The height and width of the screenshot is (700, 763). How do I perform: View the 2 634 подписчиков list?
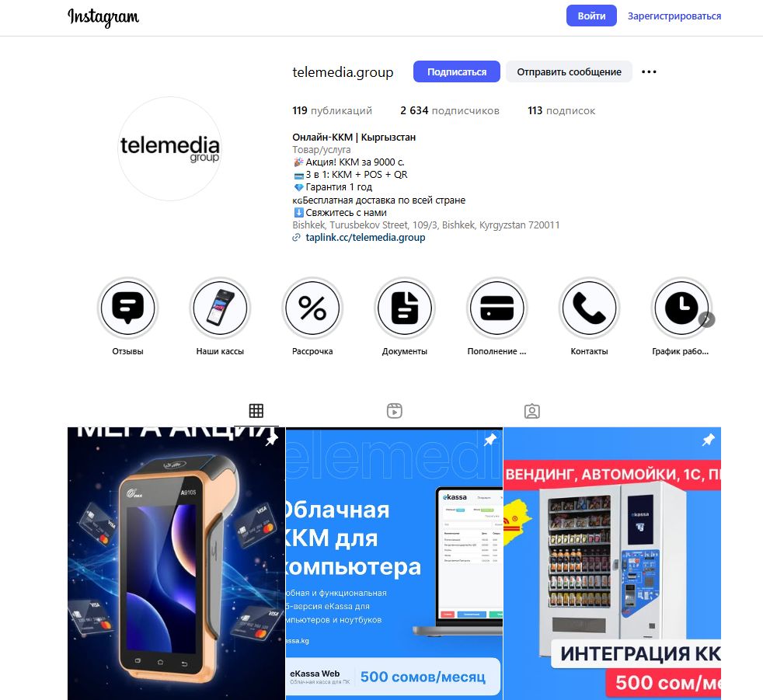[x=450, y=111]
